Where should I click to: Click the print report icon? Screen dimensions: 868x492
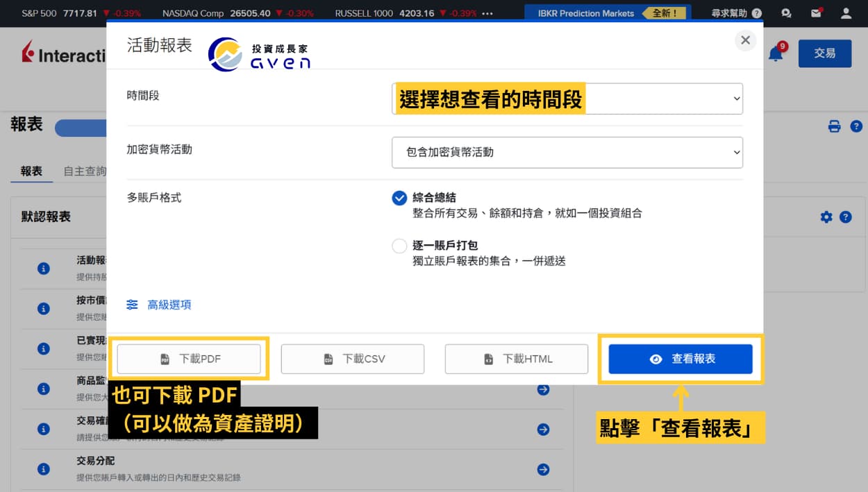(835, 126)
